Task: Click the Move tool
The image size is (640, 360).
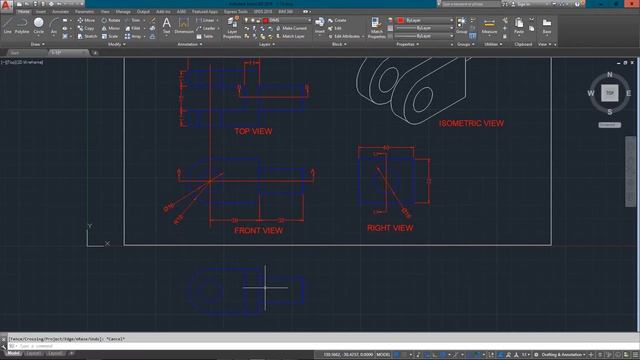Action: 86,20
